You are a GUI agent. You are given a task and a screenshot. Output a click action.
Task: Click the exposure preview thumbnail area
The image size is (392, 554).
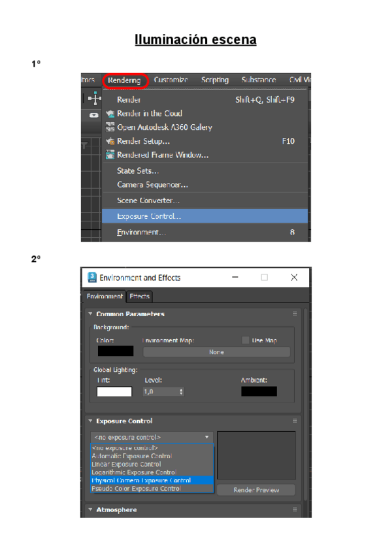coord(256,455)
